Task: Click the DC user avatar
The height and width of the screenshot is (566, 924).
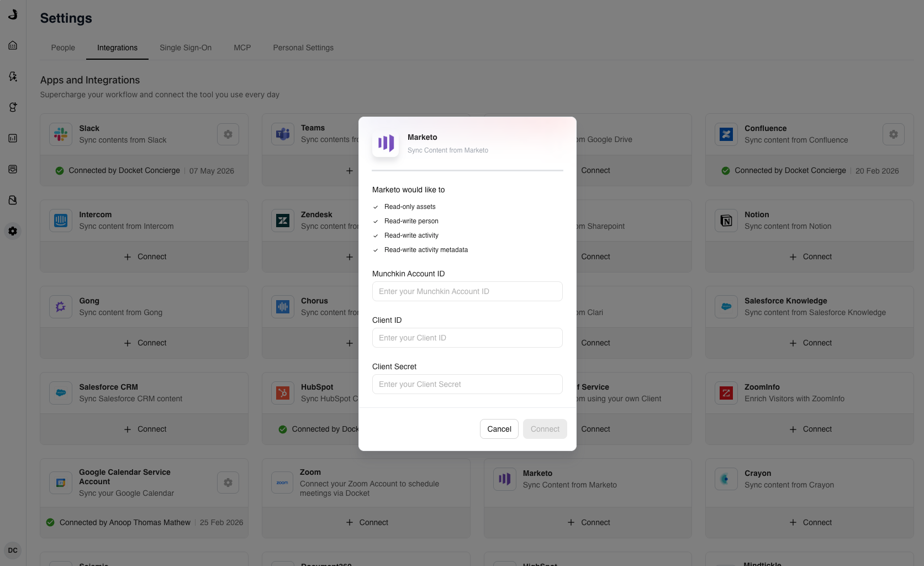Action: pyautogui.click(x=13, y=551)
